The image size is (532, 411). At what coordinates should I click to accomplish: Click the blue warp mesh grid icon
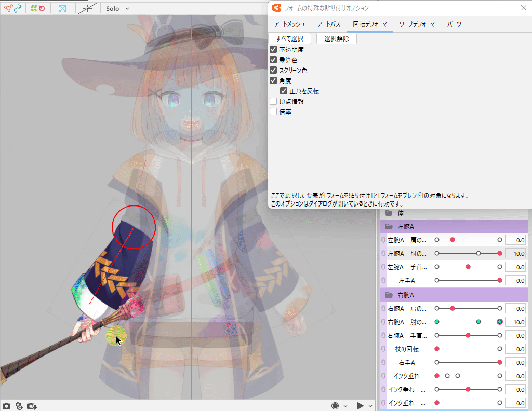[x=63, y=8]
